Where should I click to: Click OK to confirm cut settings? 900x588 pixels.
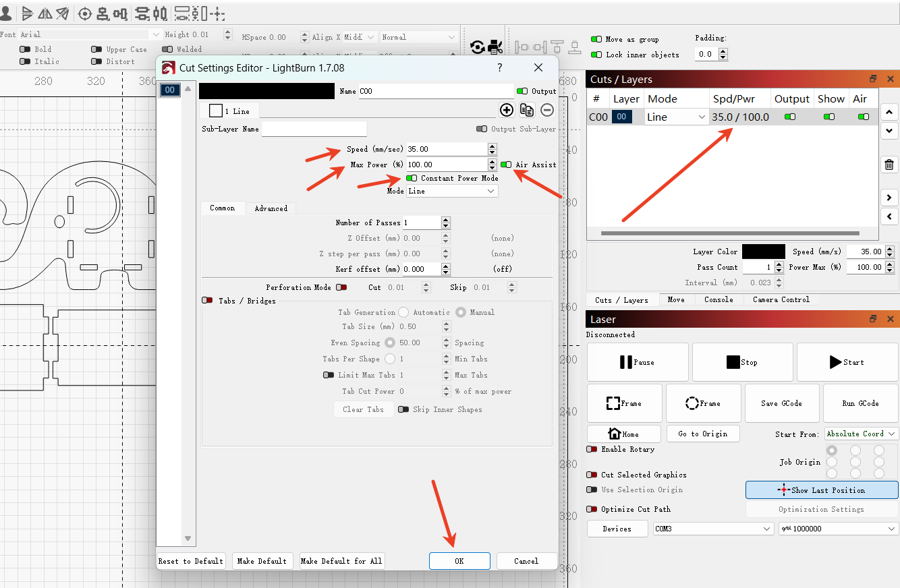click(459, 561)
